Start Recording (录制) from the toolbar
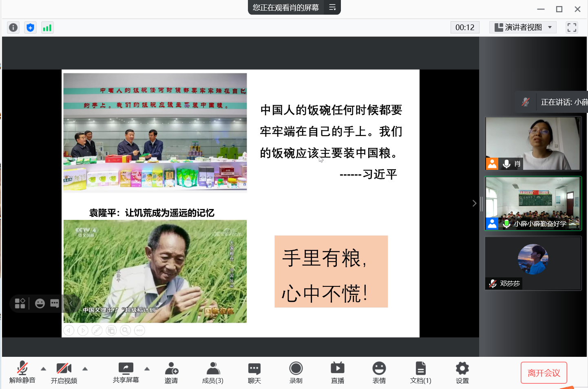Viewport: 588px width, 389px height. 296,372
